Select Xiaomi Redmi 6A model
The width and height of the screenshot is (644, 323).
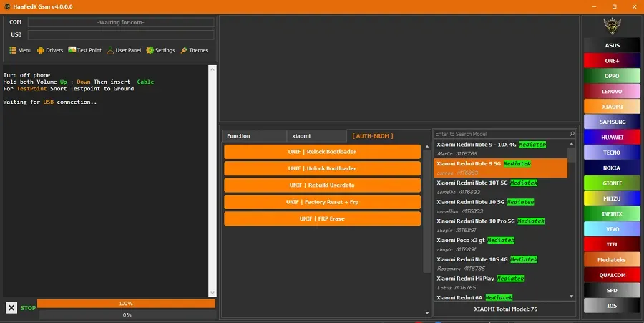tap(500, 297)
